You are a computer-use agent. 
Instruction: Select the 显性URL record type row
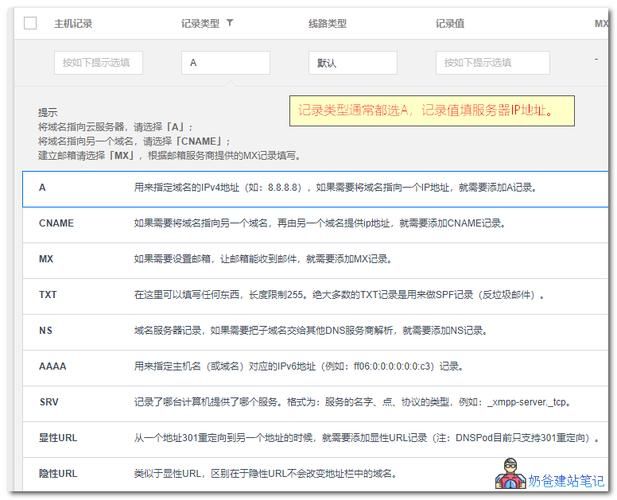(x=315, y=439)
